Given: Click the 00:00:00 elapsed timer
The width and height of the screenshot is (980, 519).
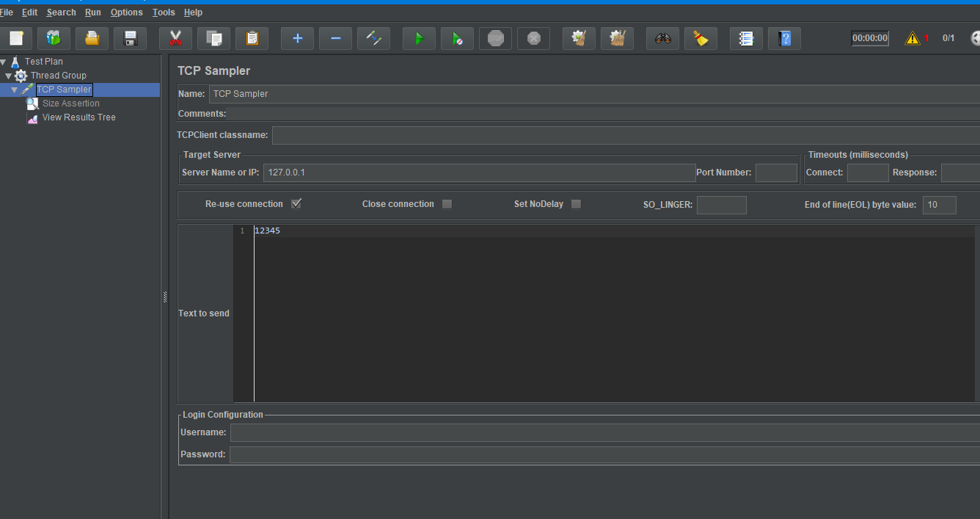Looking at the screenshot, I should 870,38.
